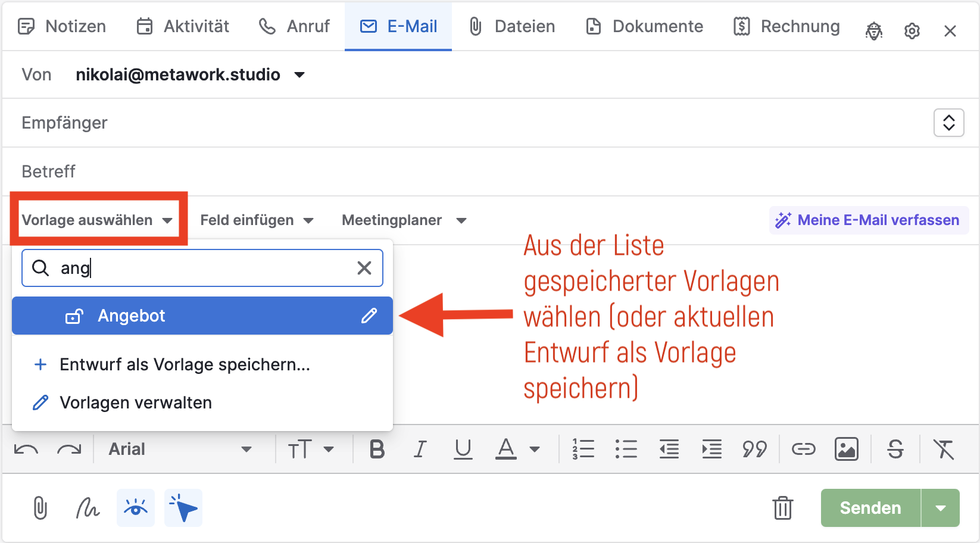The image size is (980, 543).
Task: Open the font size dropdown
Action: (x=311, y=450)
